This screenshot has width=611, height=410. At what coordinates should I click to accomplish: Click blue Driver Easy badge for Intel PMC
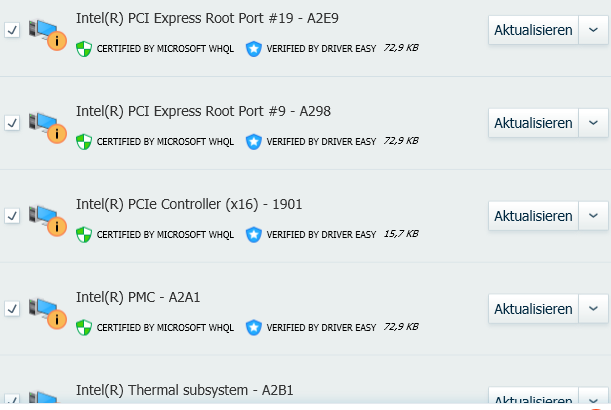[254, 327]
